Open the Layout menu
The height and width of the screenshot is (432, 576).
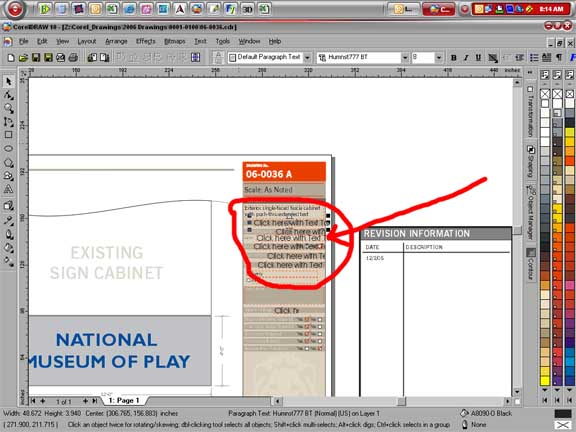[87, 41]
